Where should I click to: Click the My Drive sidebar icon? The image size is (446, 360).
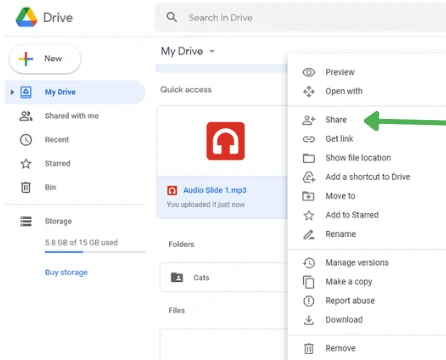(x=26, y=92)
